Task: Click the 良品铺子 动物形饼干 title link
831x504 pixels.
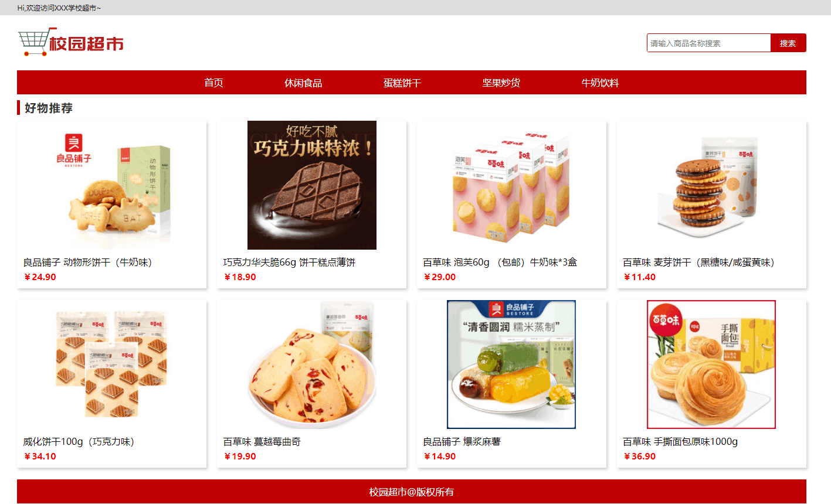Action: pos(88,262)
